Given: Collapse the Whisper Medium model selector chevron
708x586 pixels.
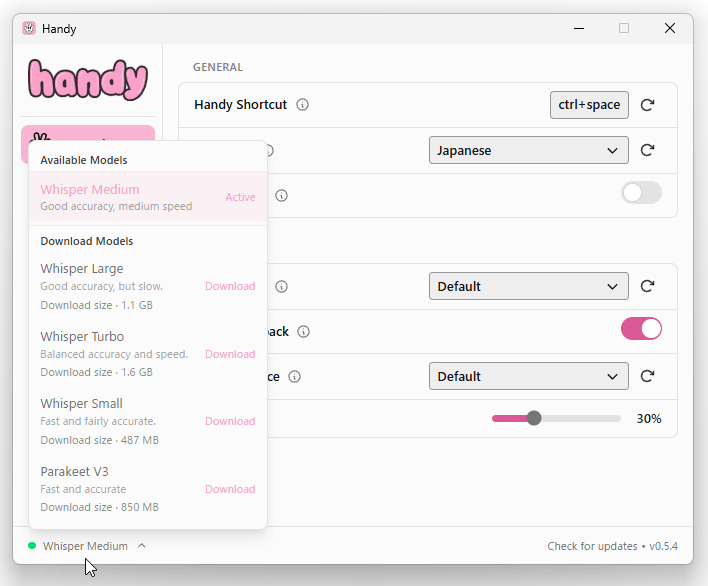Looking at the screenshot, I should coord(142,546).
